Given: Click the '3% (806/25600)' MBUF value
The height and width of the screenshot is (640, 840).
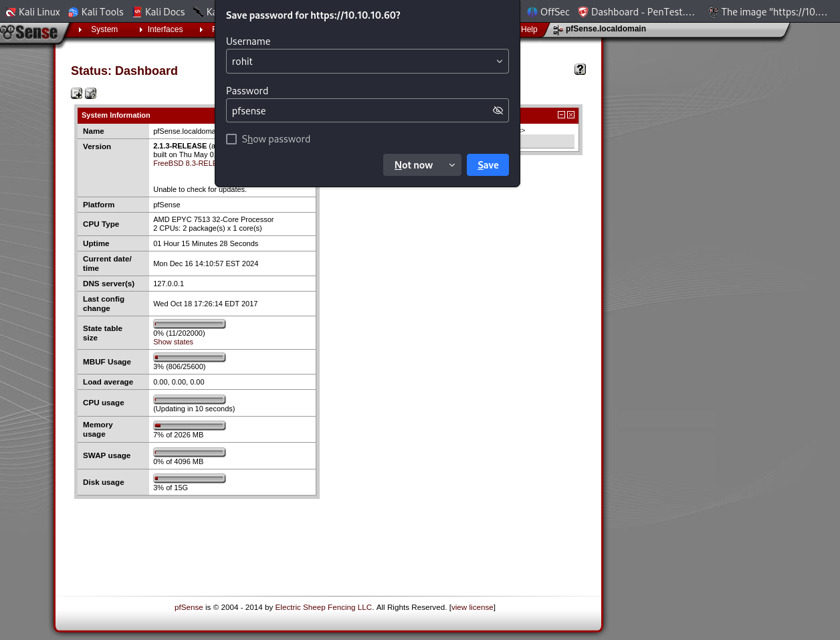Looking at the screenshot, I should click(179, 366).
